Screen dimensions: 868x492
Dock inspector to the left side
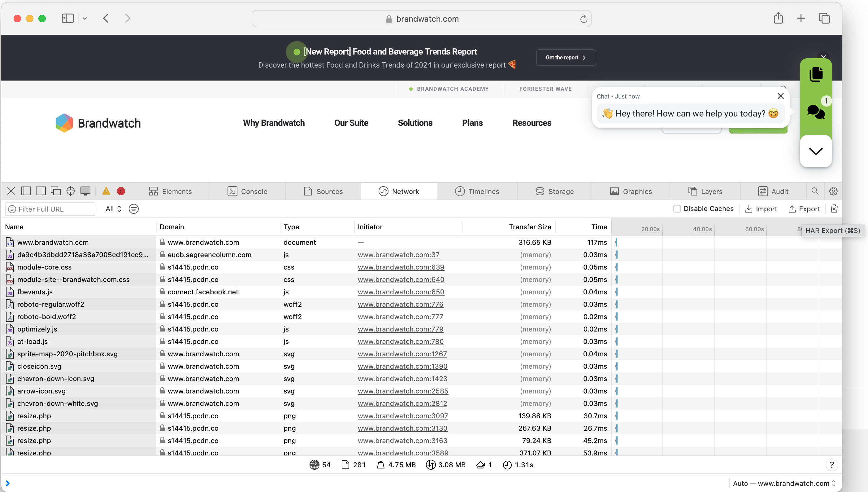26,191
